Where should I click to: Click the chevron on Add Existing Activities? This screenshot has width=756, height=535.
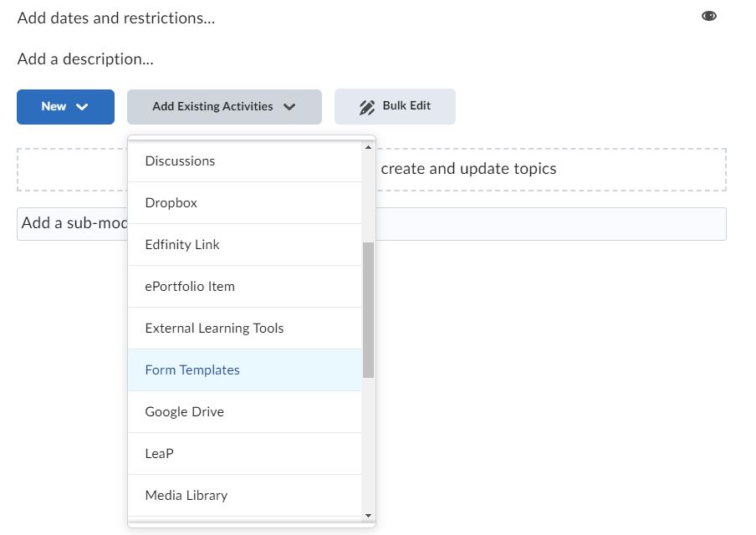click(290, 106)
